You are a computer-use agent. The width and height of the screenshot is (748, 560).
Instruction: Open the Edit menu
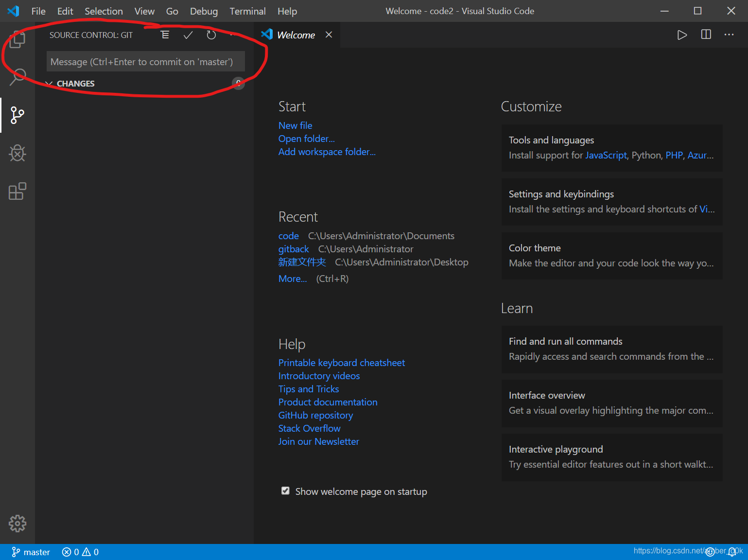click(x=65, y=11)
